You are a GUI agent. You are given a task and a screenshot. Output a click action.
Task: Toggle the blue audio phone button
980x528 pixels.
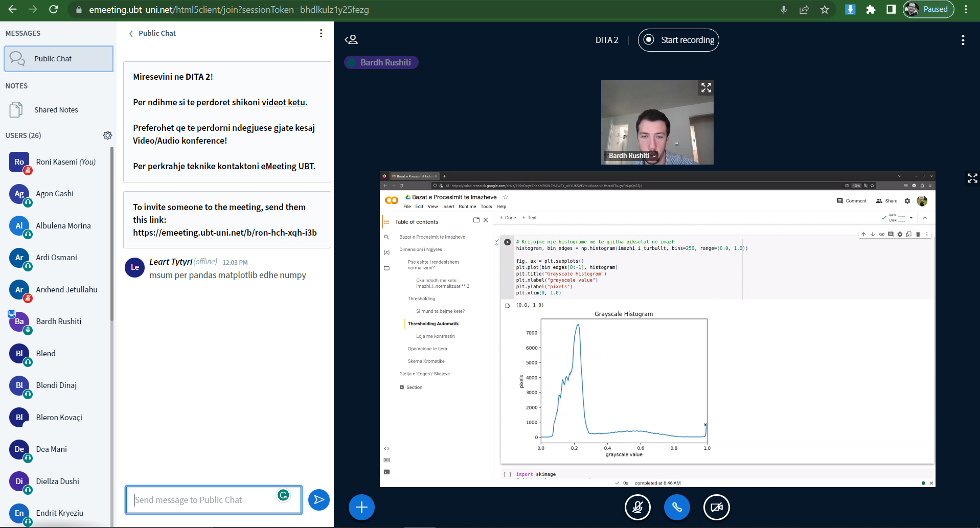[677, 507]
